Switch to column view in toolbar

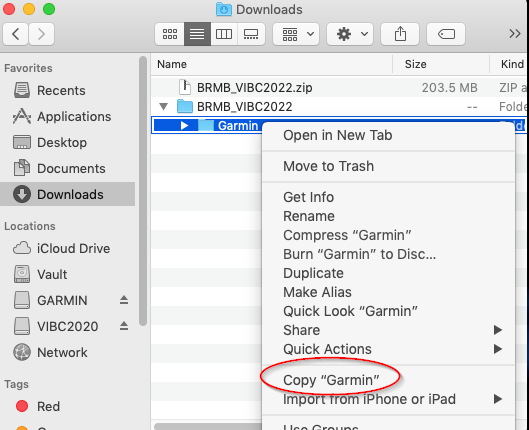click(224, 34)
